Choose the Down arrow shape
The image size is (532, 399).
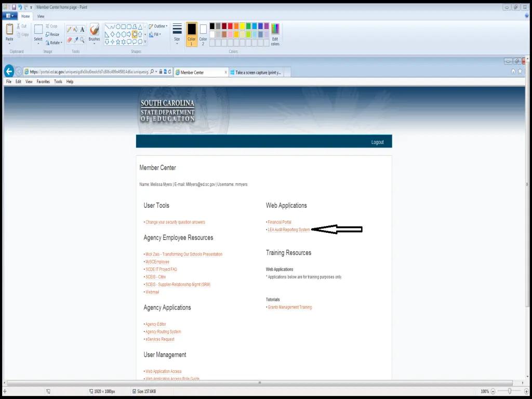pos(107,42)
